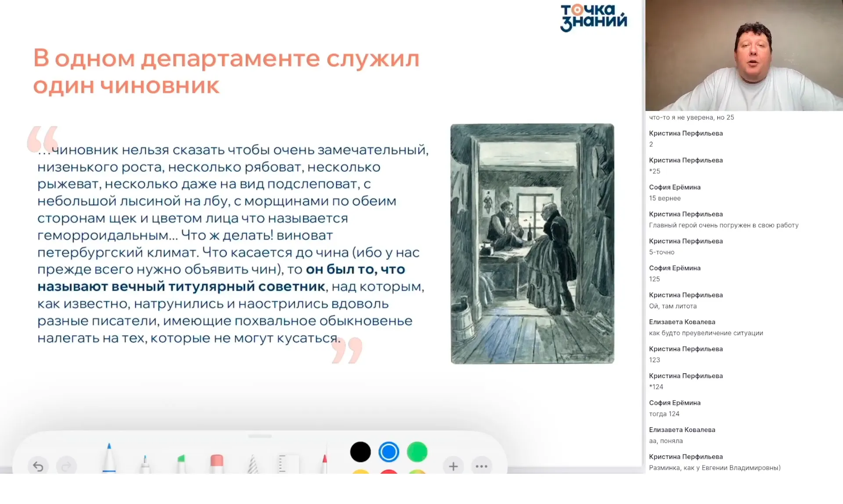Select the black color swatch
Image resolution: width=843 pixels, height=504 pixels.
pyautogui.click(x=360, y=451)
